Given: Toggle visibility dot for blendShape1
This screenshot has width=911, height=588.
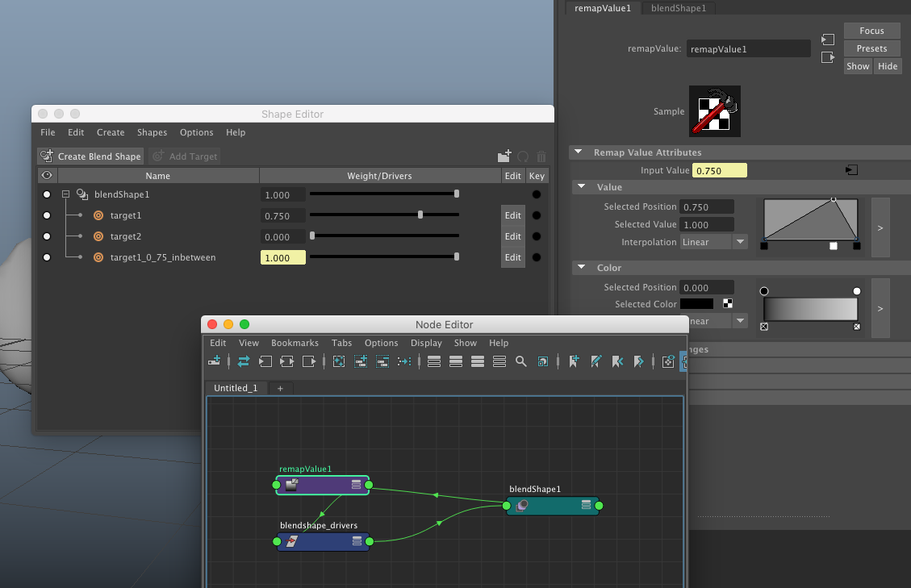Looking at the screenshot, I should pos(47,194).
